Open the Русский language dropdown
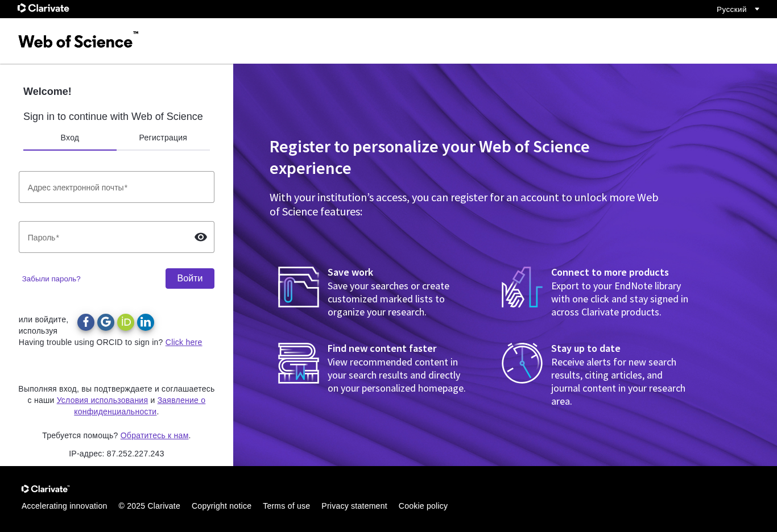This screenshot has width=777, height=532. pos(738,9)
